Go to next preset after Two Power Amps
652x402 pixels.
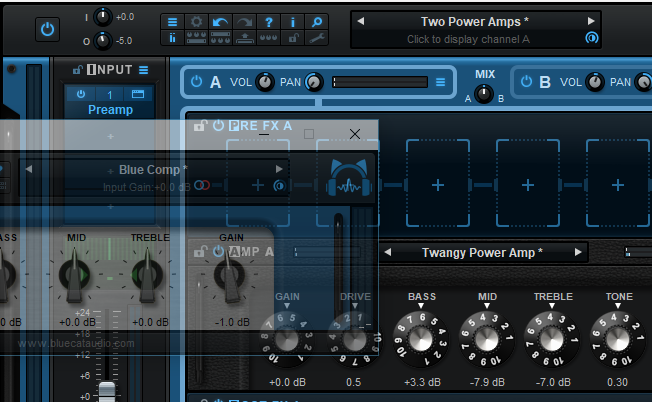pyautogui.click(x=591, y=21)
